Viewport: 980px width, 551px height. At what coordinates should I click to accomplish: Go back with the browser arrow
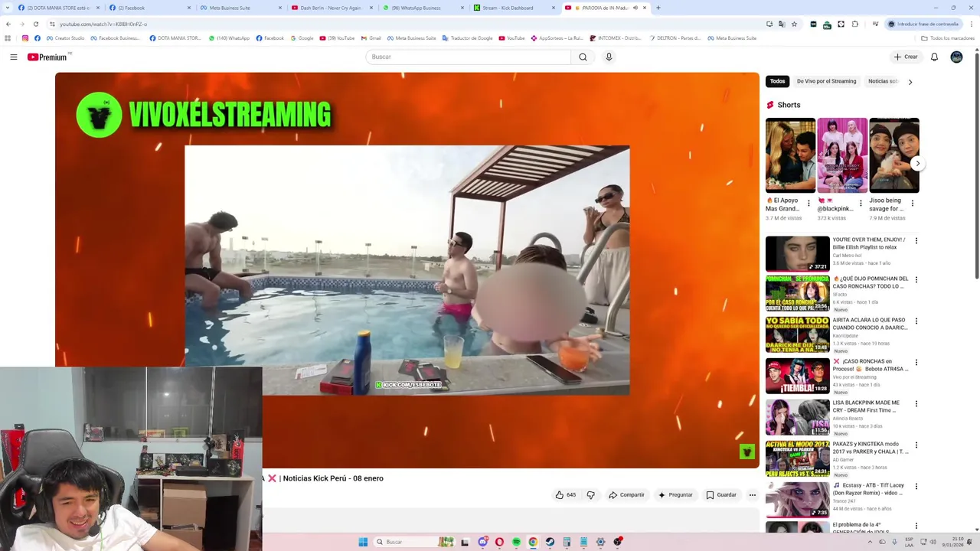8,24
